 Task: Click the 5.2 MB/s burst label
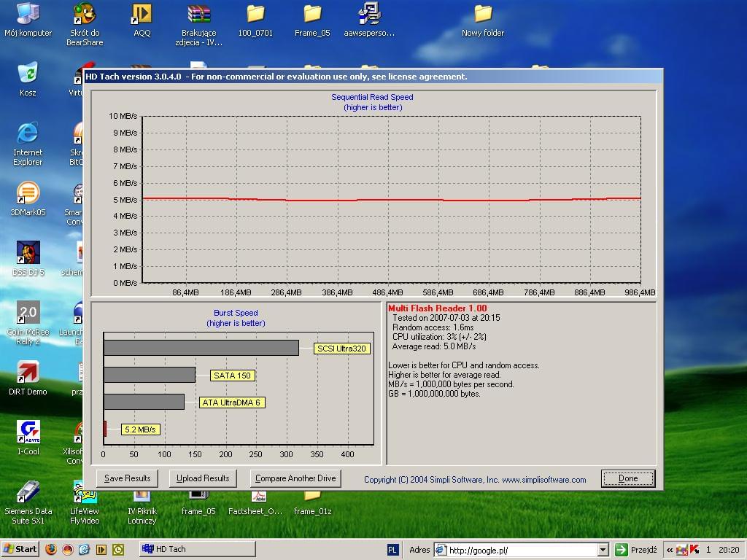pos(140,429)
